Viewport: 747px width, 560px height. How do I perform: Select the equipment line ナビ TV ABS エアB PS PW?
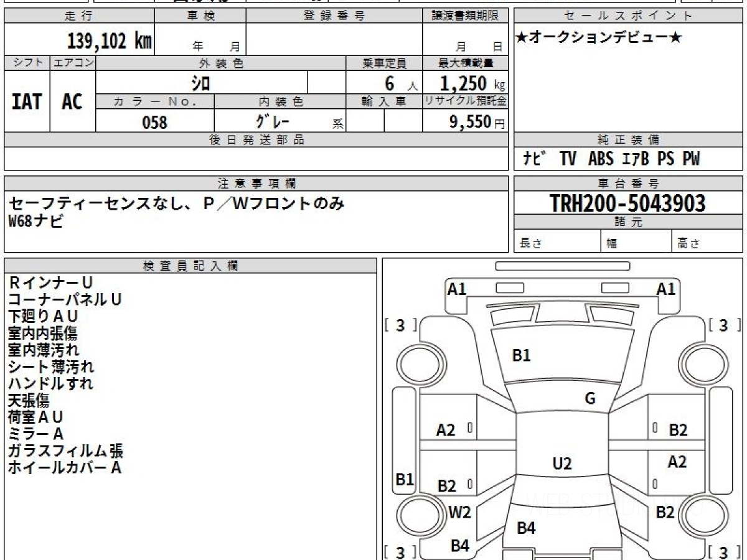pyautogui.click(x=611, y=159)
